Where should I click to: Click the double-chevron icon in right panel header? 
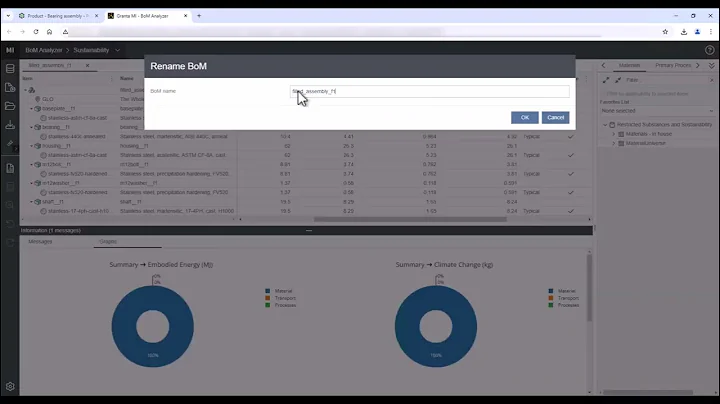(711, 65)
